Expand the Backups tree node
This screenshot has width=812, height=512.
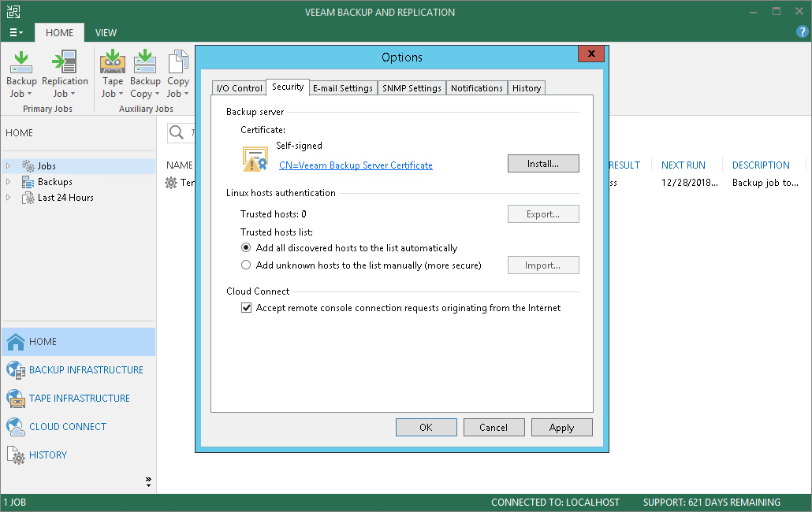click(9, 182)
